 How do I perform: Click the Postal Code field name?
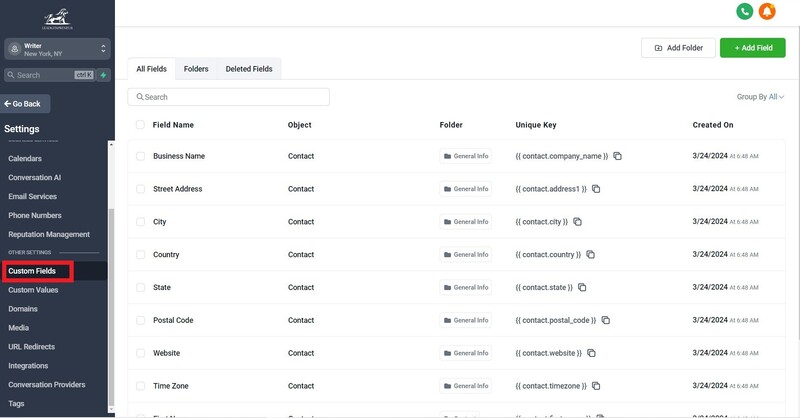coord(173,320)
